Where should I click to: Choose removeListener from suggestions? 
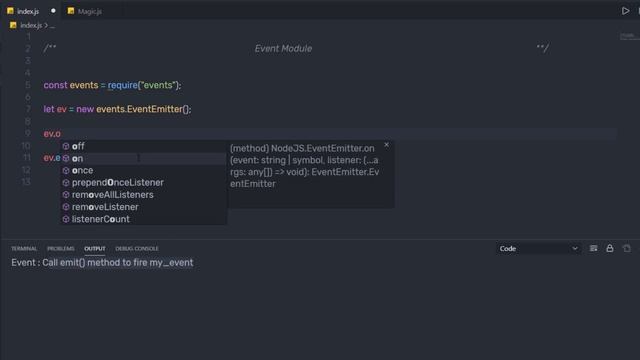143,207
